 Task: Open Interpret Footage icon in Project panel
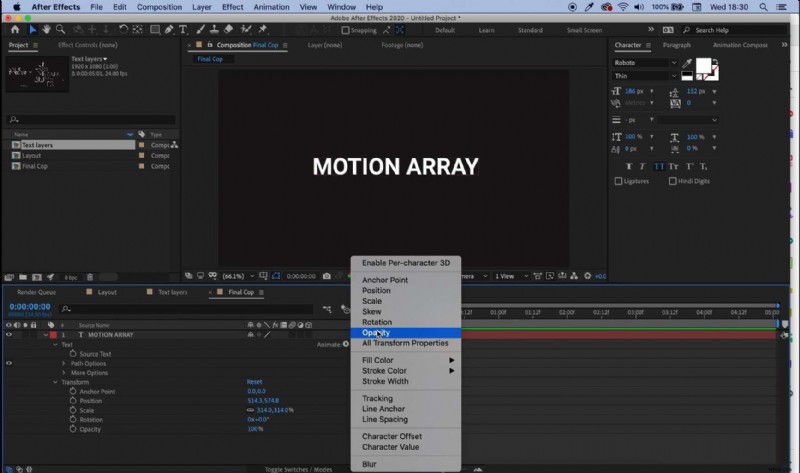tap(9, 277)
